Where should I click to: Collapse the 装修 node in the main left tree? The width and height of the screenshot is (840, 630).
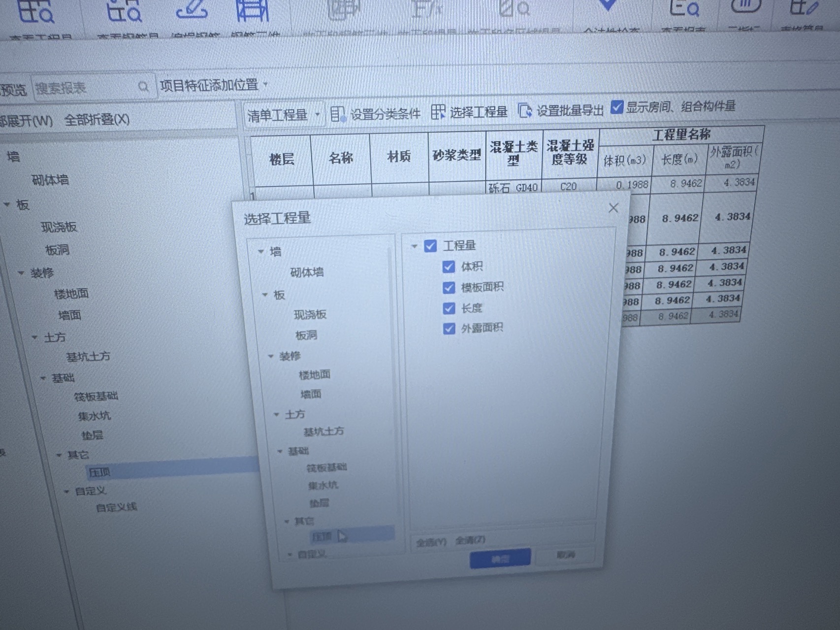[21, 272]
